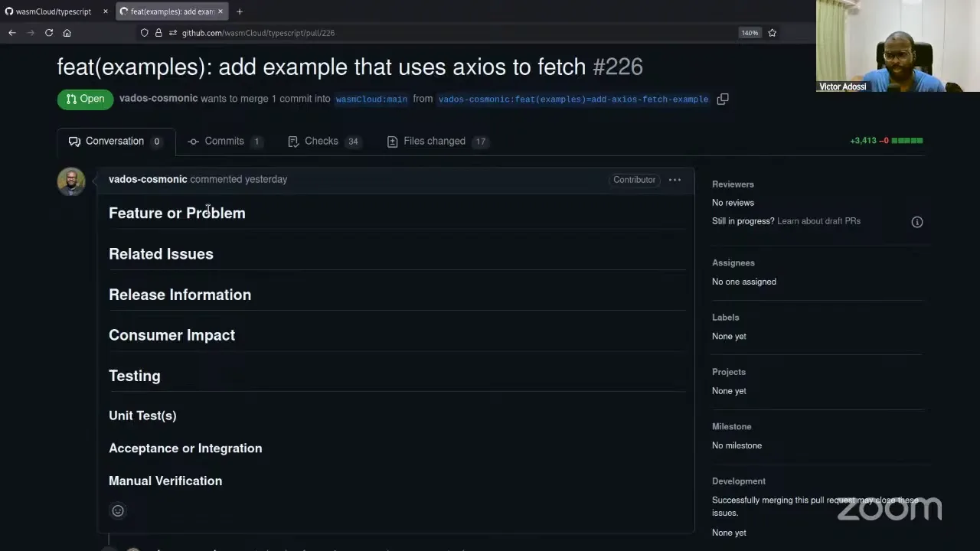
Task: Switch to the wasmCloud/typescript browser tab
Action: pyautogui.click(x=54, y=11)
